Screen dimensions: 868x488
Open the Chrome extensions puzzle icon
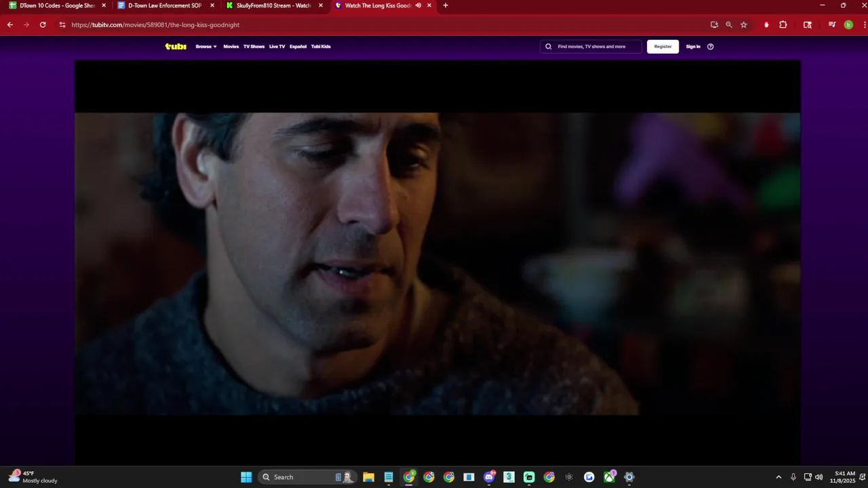783,24
